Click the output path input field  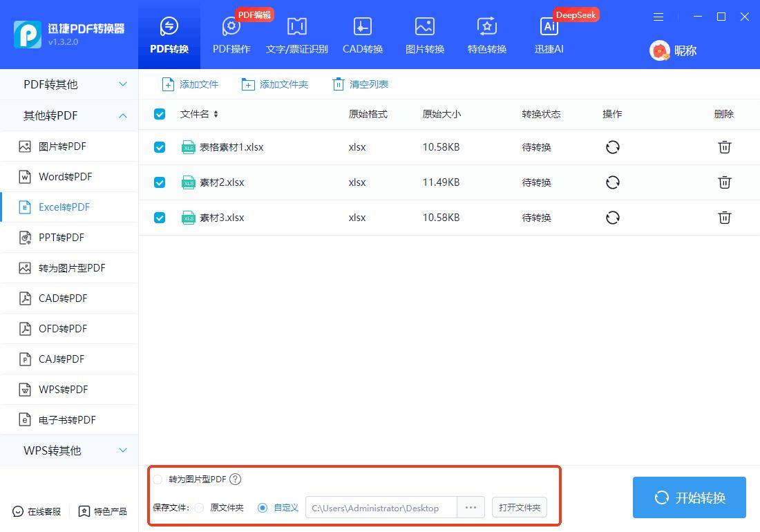click(x=381, y=508)
